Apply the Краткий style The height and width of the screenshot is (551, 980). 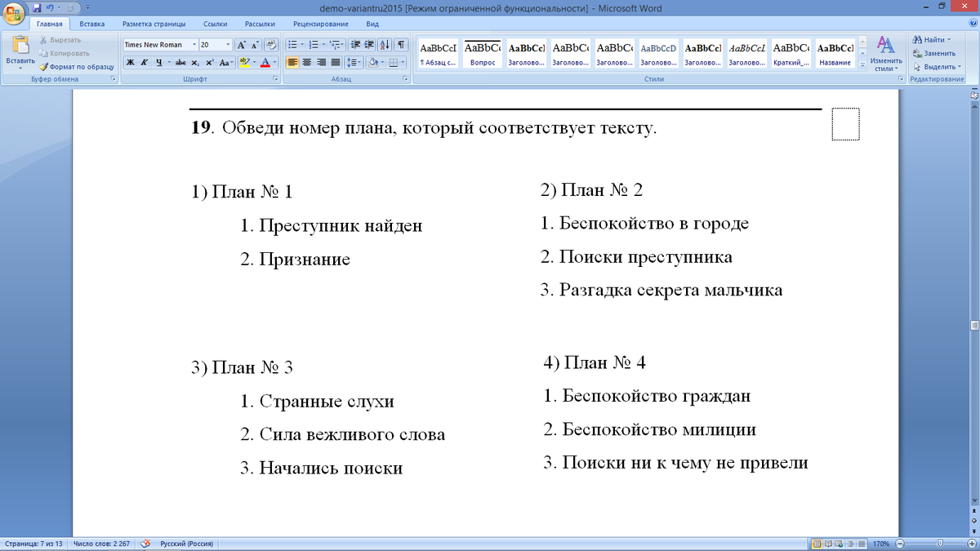coord(791,54)
